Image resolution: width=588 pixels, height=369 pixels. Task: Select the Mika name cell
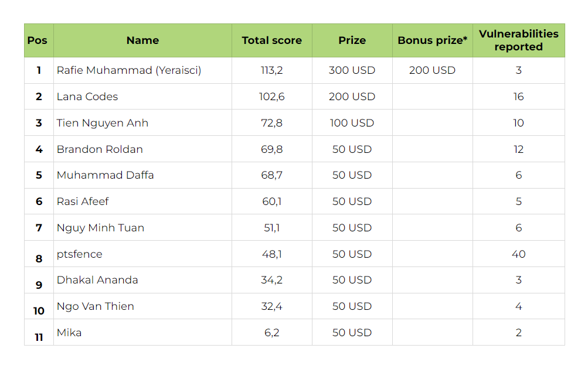tap(69, 333)
